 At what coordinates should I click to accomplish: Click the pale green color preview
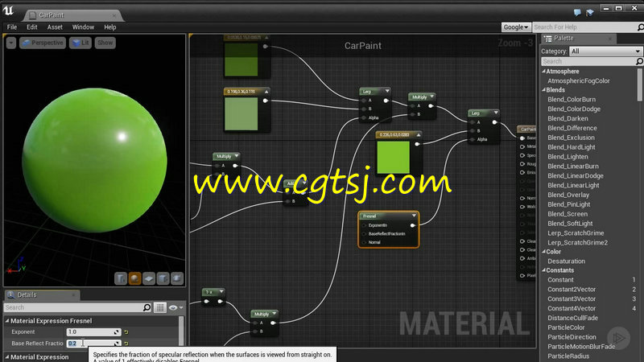(x=241, y=113)
